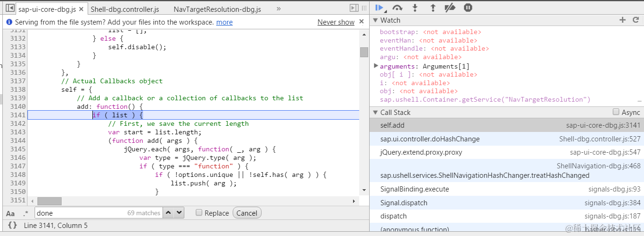Select the dispatch call frame
This screenshot has height=236, width=644.
tap(507, 216)
